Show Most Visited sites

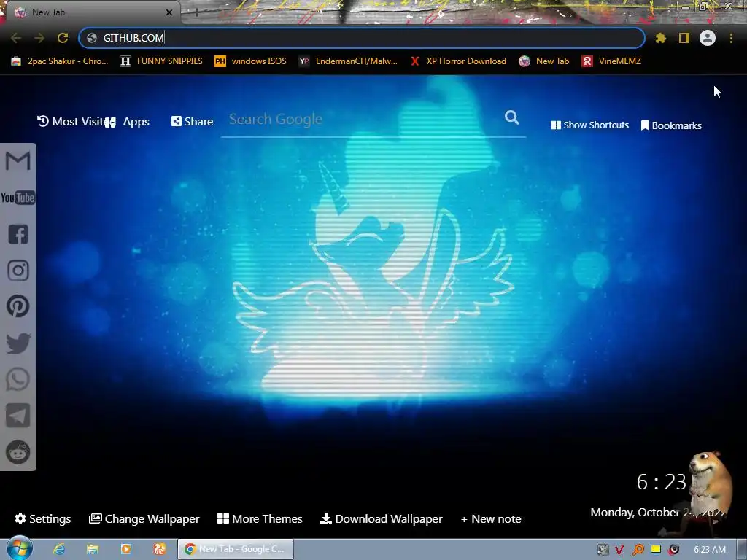[71, 122]
